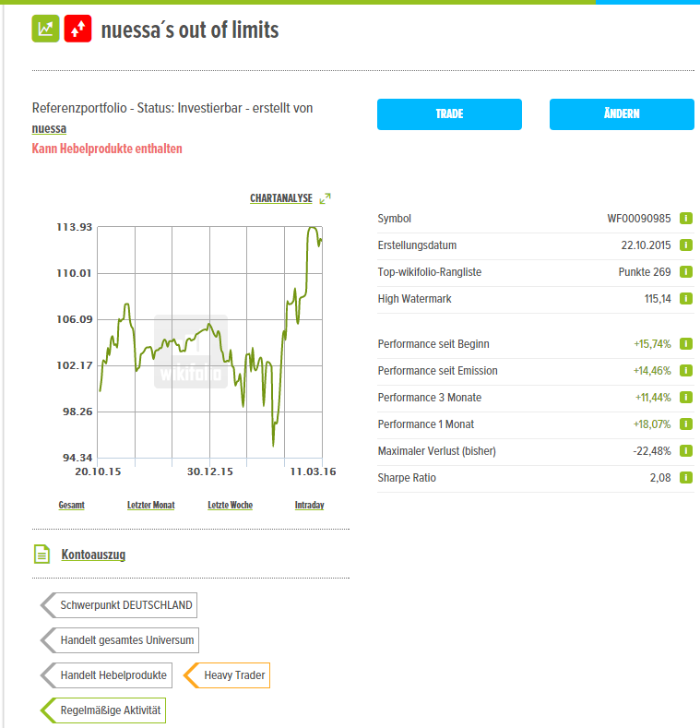Select Letzter Monat chart range
This screenshot has width=700, height=728.
pyautogui.click(x=150, y=506)
